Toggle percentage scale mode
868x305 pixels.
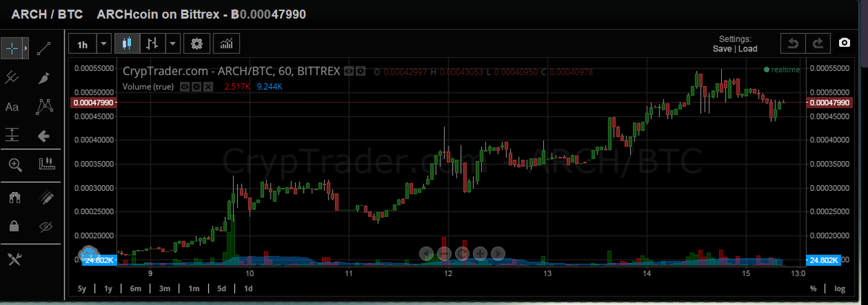(813, 288)
